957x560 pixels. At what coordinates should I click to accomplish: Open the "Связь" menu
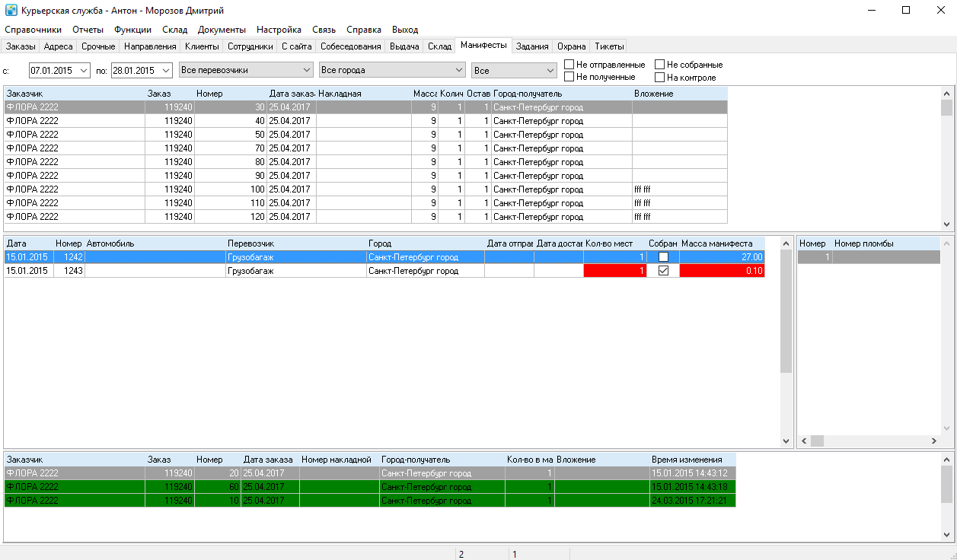pos(324,30)
